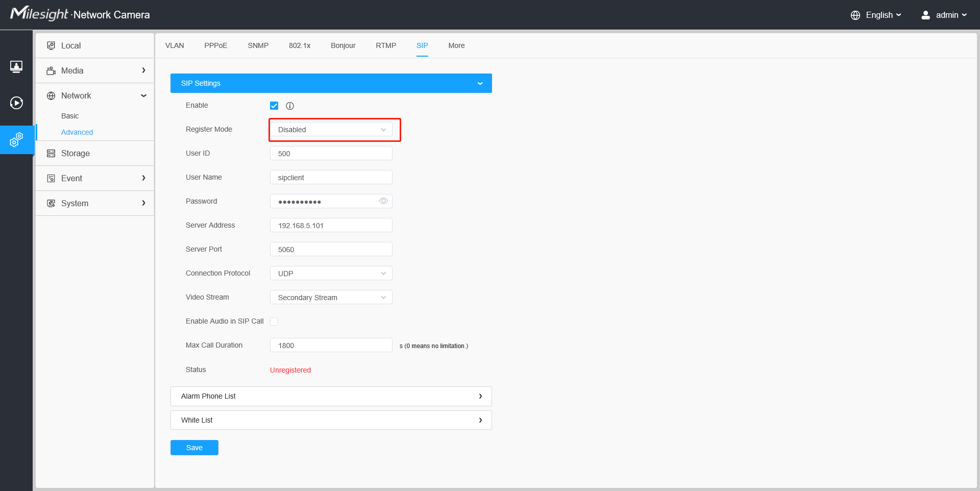Reveal password with the eye icon
The width and height of the screenshot is (980, 491).
pos(383,201)
